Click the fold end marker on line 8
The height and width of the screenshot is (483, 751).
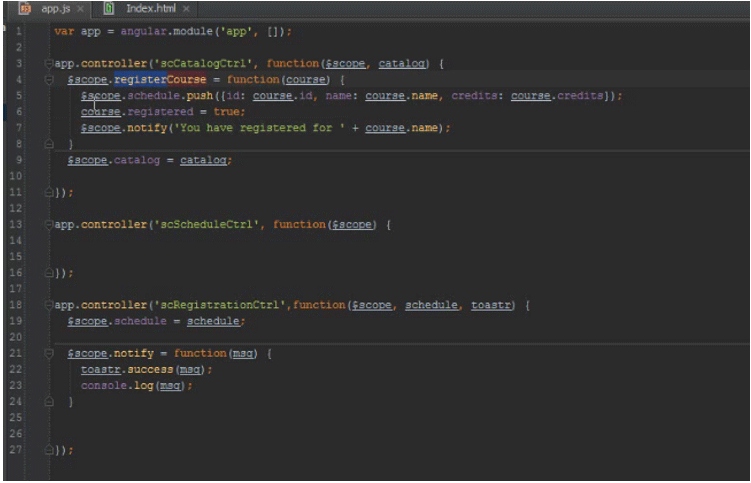(x=48, y=144)
